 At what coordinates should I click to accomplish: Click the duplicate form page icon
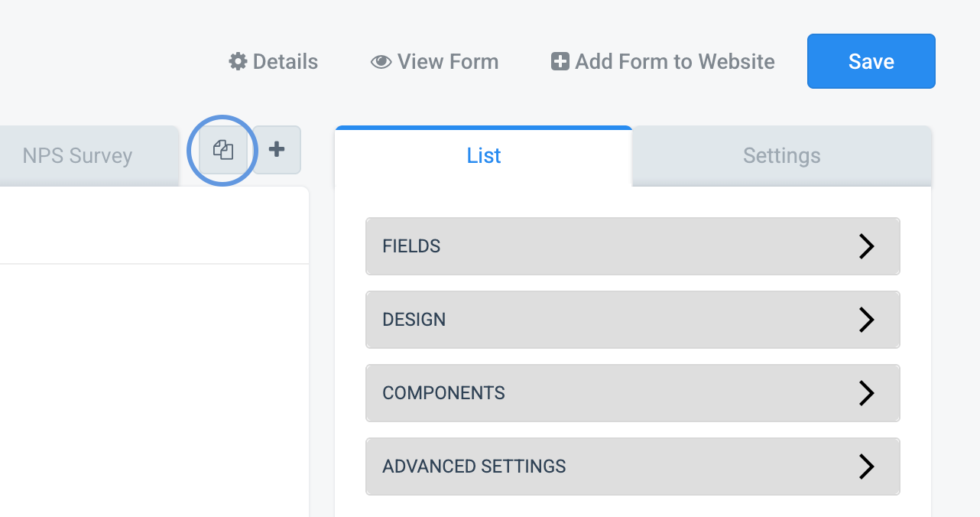click(x=223, y=150)
